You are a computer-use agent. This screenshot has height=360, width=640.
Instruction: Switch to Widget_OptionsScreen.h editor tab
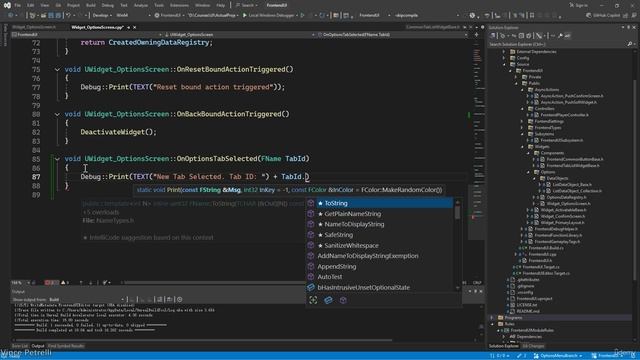point(34,27)
